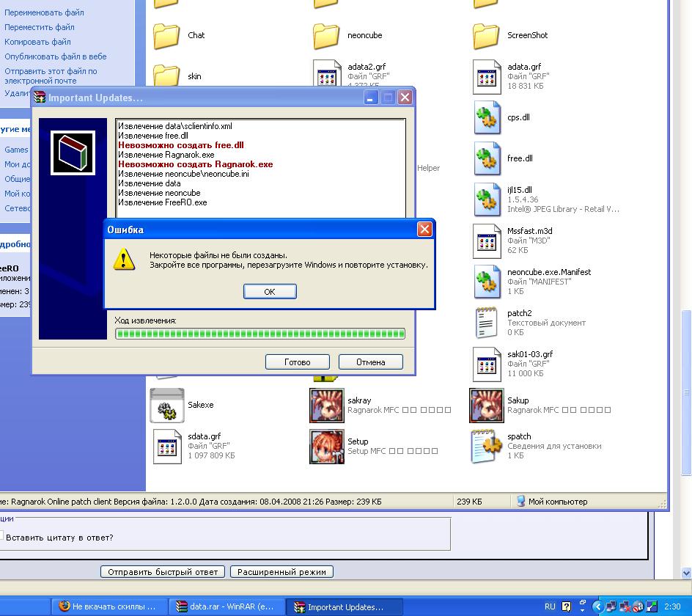Select log line 'Извлечение neoncube\neoncube.ini'
Image resolution: width=692 pixels, height=616 pixels.
[x=183, y=174]
